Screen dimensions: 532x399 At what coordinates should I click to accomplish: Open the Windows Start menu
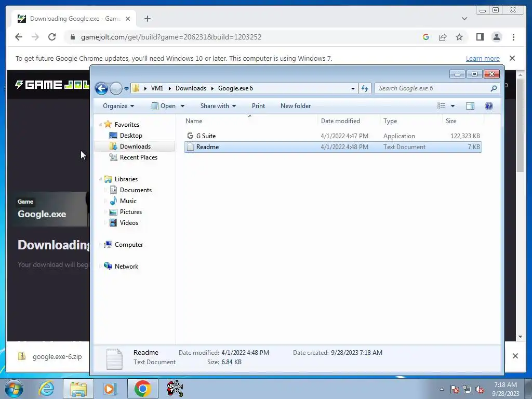click(x=14, y=389)
